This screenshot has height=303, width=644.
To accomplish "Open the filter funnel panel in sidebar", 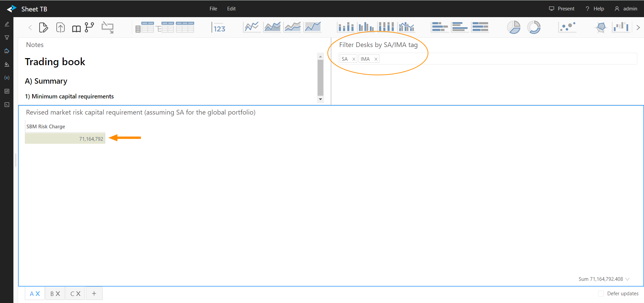I will coord(7,38).
